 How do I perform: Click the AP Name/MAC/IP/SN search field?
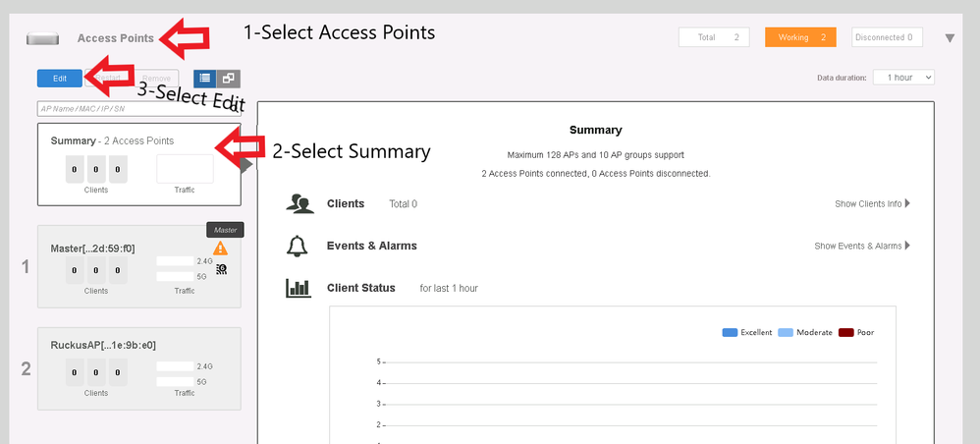(x=133, y=108)
